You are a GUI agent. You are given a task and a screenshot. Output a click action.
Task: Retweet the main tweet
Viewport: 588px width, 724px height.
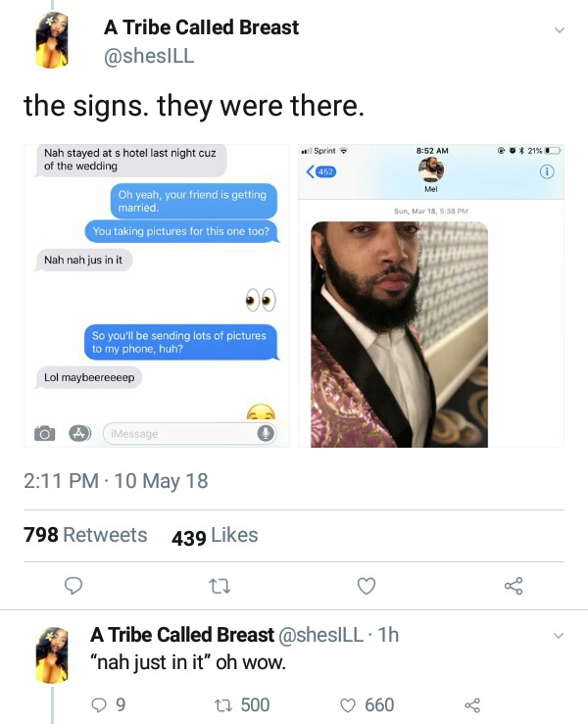point(218,586)
